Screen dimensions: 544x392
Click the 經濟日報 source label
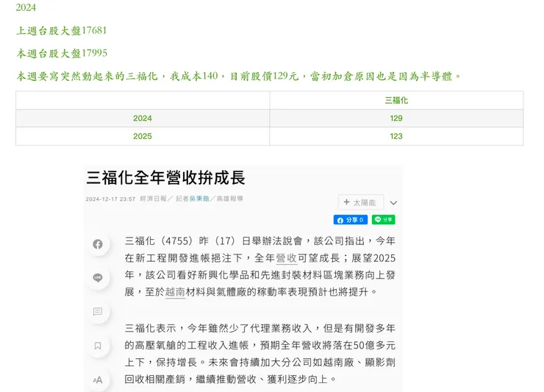tap(154, 199)
